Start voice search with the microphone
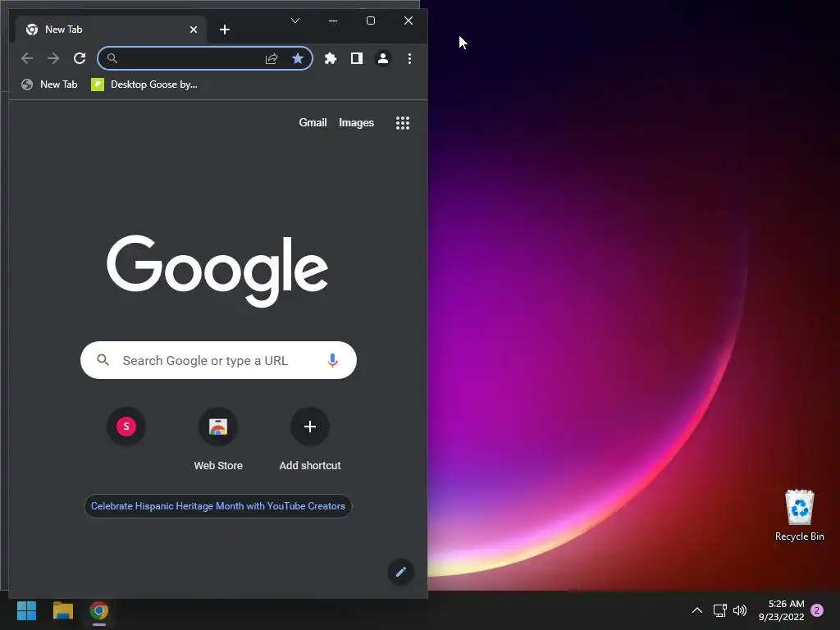This screenshot has width=840, height=630. click(333, 361)
